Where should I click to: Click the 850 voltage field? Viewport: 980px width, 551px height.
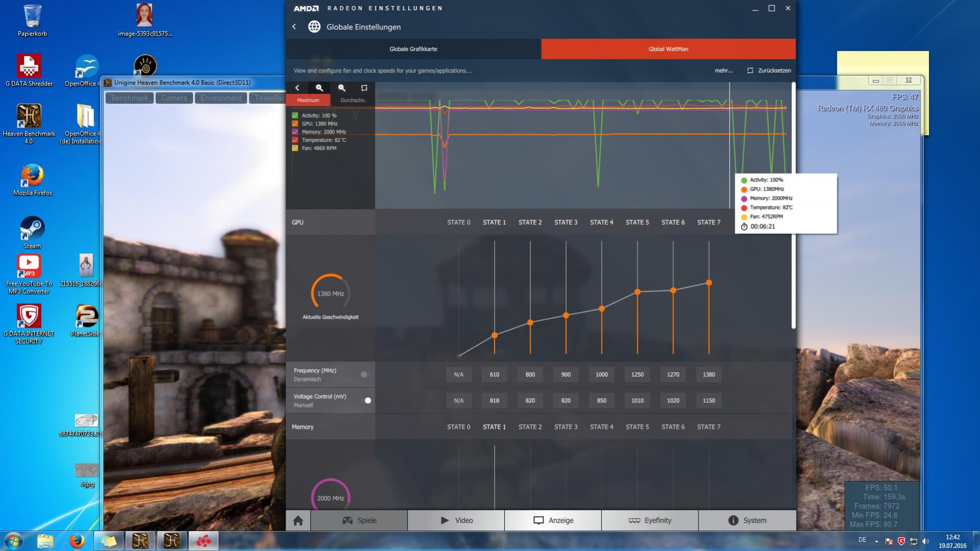[601, 400]
